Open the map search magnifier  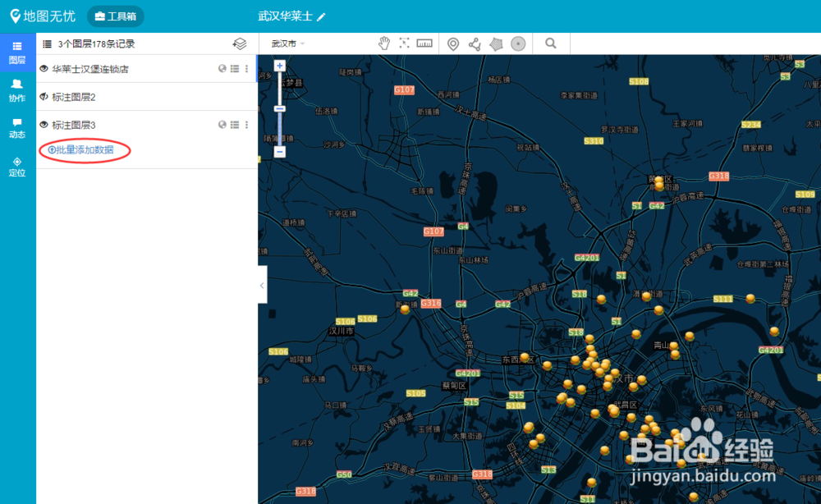click(550, 44)
